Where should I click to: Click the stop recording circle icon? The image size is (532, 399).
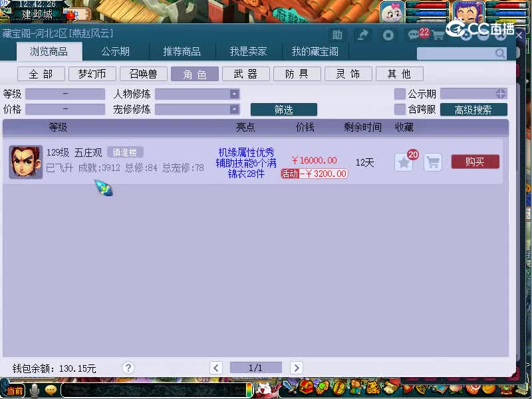pyautogui.click(x=388, y=35)
